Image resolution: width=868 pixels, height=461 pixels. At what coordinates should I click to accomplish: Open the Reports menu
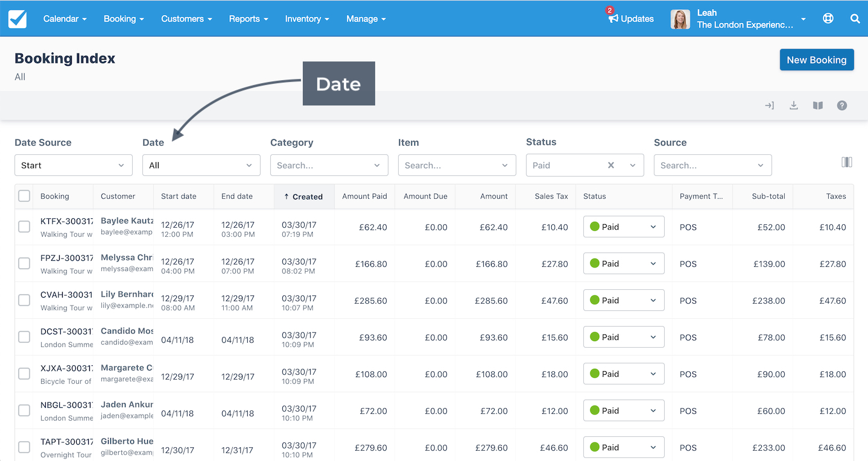(249, 19)
